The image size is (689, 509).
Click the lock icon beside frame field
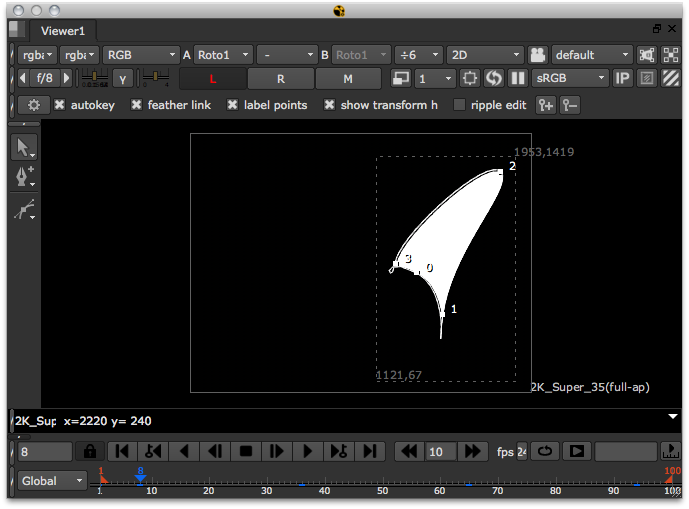tap(91, 452)
